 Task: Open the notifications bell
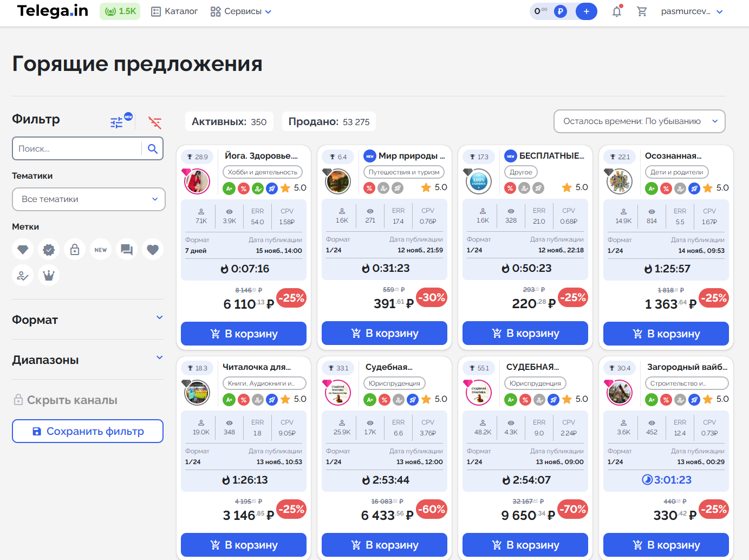(616, 11)
